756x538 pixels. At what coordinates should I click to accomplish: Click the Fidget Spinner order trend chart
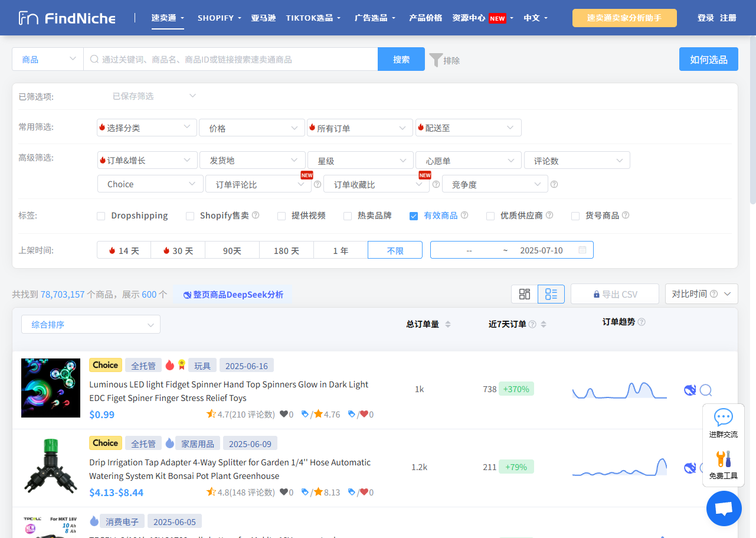pyautogui.click(x=619, y=390)
